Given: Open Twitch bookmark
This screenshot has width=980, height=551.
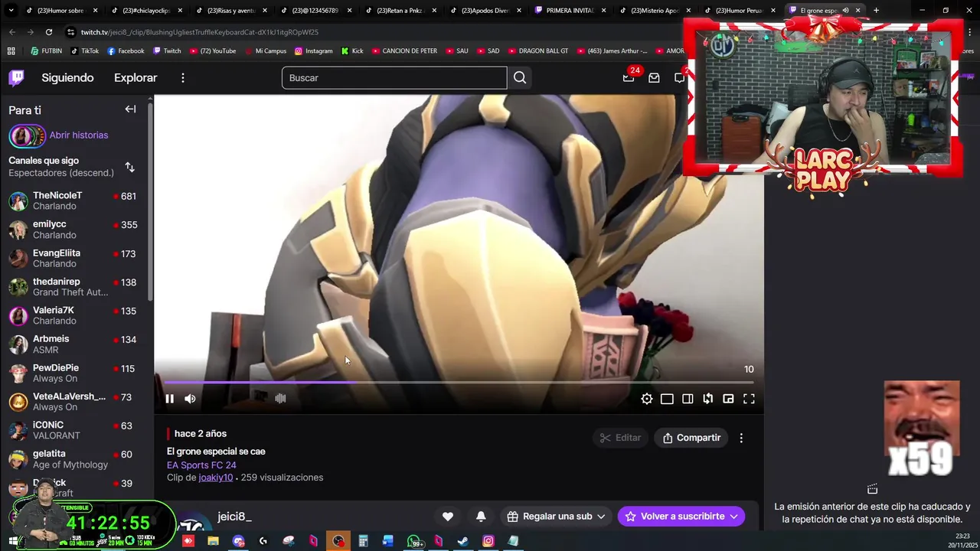Looking at the screenshot, I should (x=167, y=51).
